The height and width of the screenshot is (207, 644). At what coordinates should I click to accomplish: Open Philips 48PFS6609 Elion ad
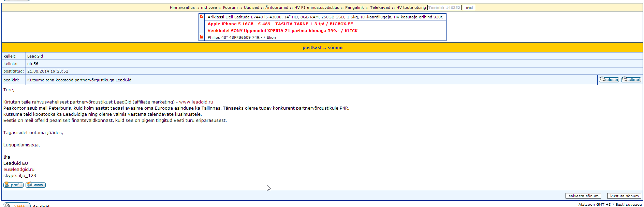(x=241, y=37)
